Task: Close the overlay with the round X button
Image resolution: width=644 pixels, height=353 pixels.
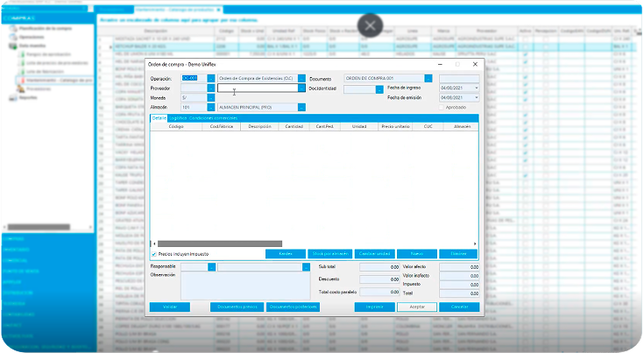Action: click(369, 25)
